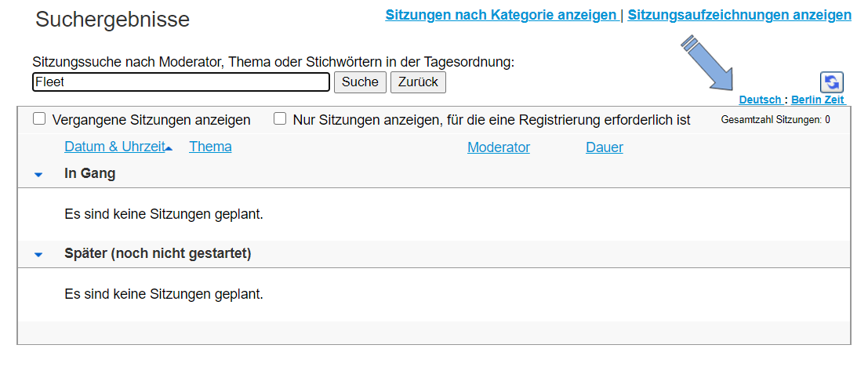Sort the list by Thema column
The height and width of the screenshot is (374, 868).
pos(210,147)
